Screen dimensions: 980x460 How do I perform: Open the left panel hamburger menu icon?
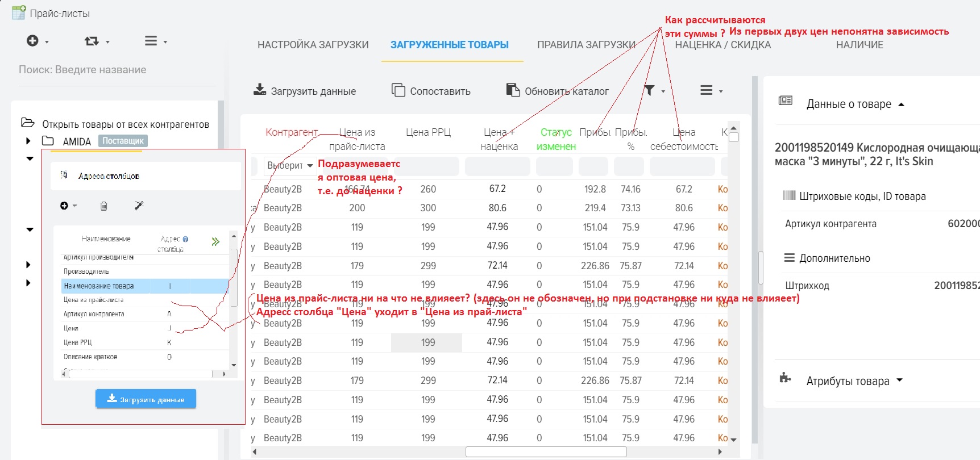(x=151, y=41)
